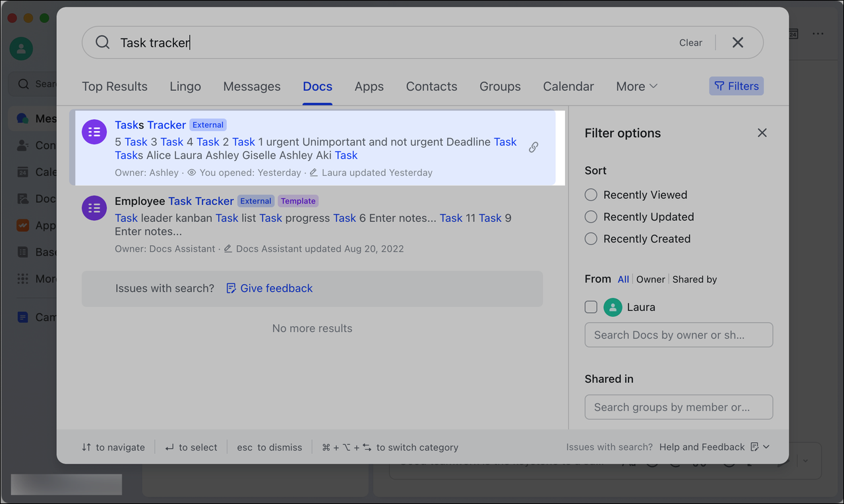Switch to Calendar tab
Screen dimensions: 844x504
point(568,86)
